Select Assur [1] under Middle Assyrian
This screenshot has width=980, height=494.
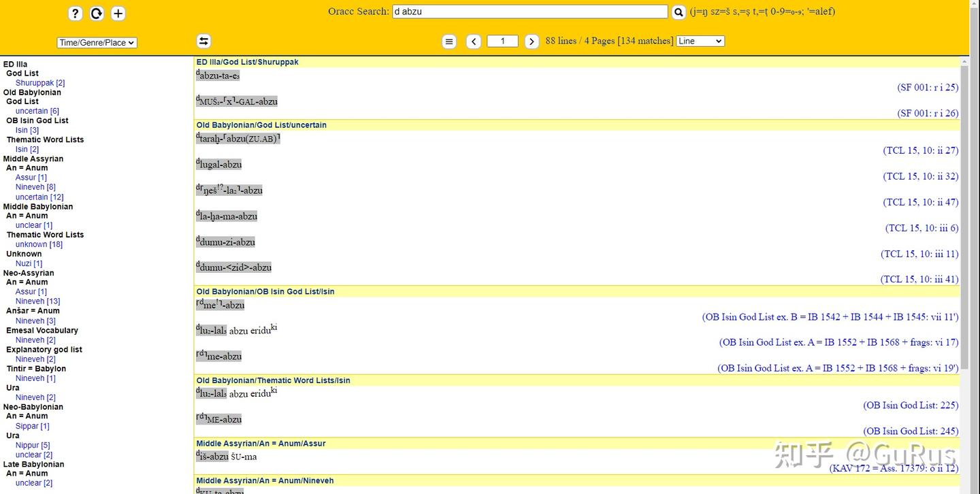point(31,178)
